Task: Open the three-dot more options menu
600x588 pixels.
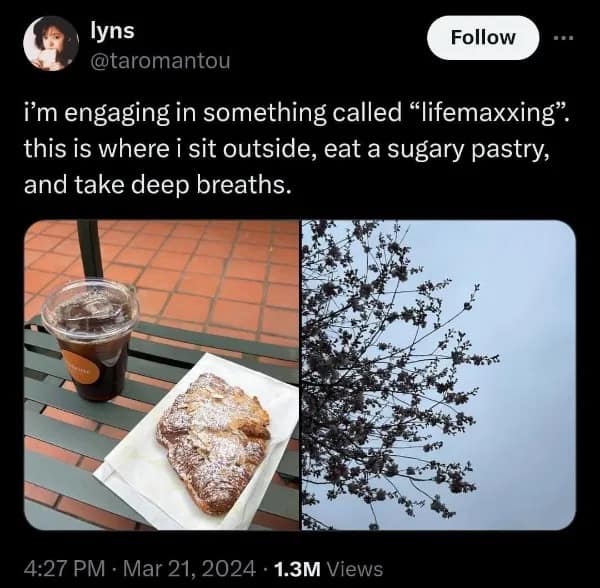Action: 563,38
